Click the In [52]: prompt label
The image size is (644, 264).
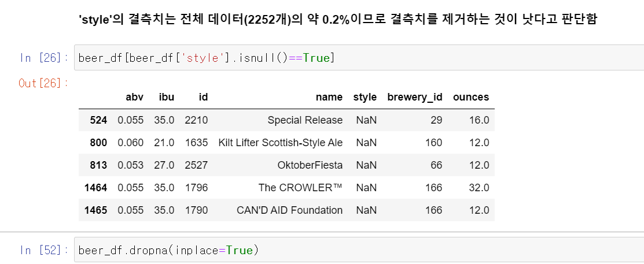(x=44, y=250)
